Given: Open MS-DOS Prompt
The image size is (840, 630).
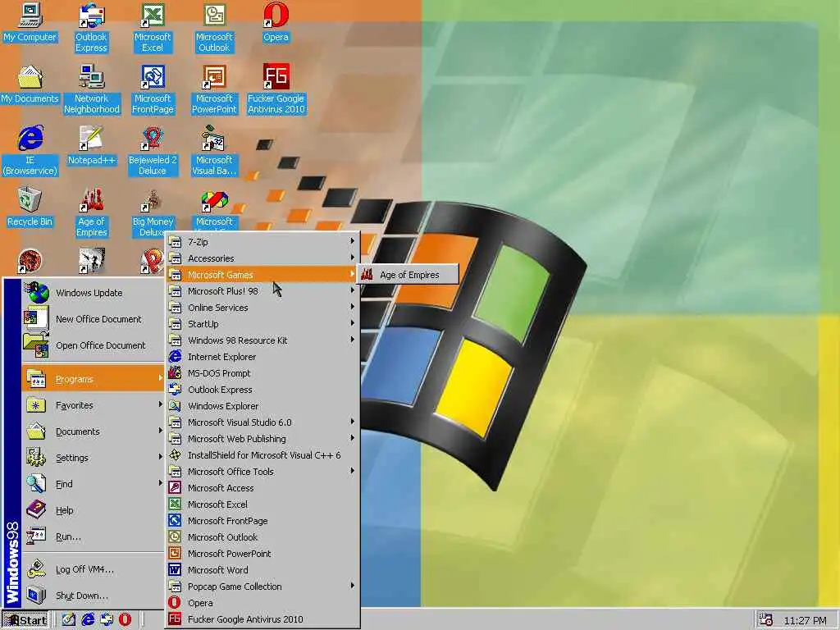Looking at the screenshot, I should (x=262, y=373).
